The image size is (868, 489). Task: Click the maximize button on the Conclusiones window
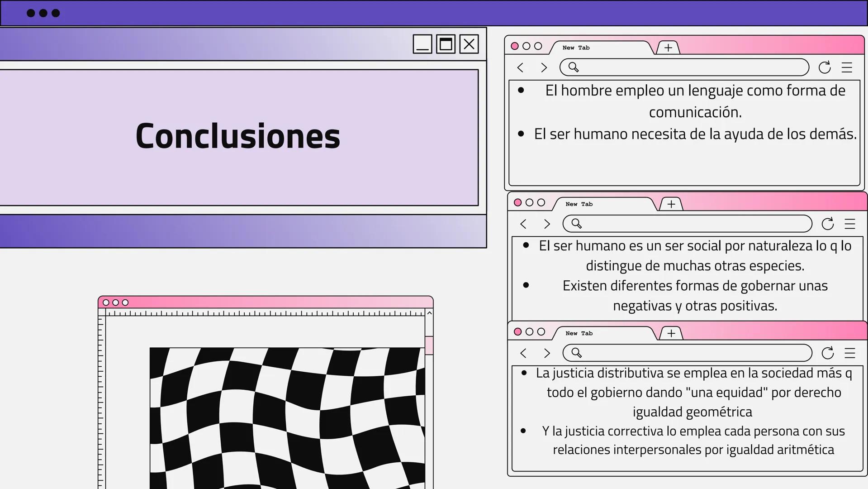(446, 44)
